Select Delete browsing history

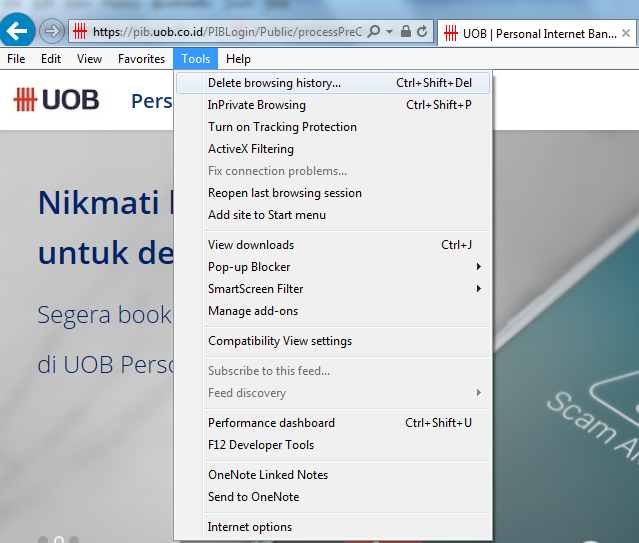pyautogui.click(x=274, y=83)
